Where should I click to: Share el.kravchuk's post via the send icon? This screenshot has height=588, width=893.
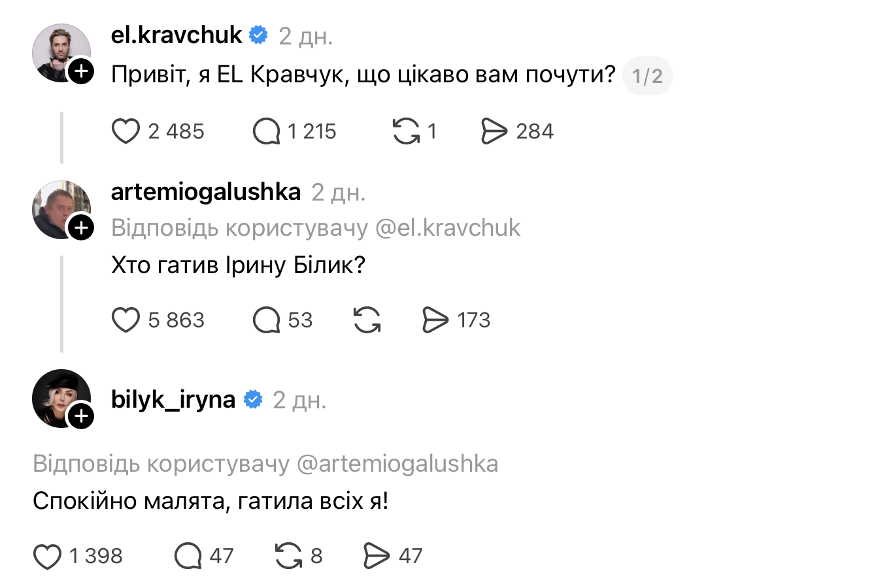tap(494, 131)
